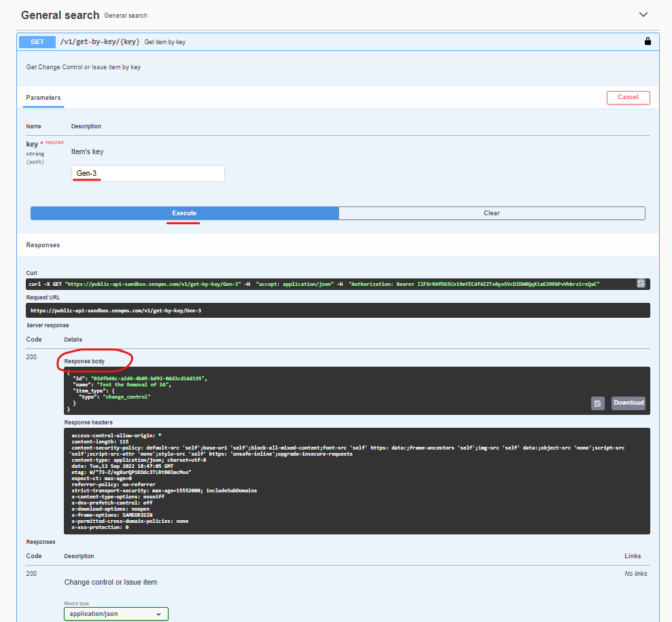This screenshot has width=672, height=622.
Task: Click the content-type: application/json header line
Action: coord(139,460)
